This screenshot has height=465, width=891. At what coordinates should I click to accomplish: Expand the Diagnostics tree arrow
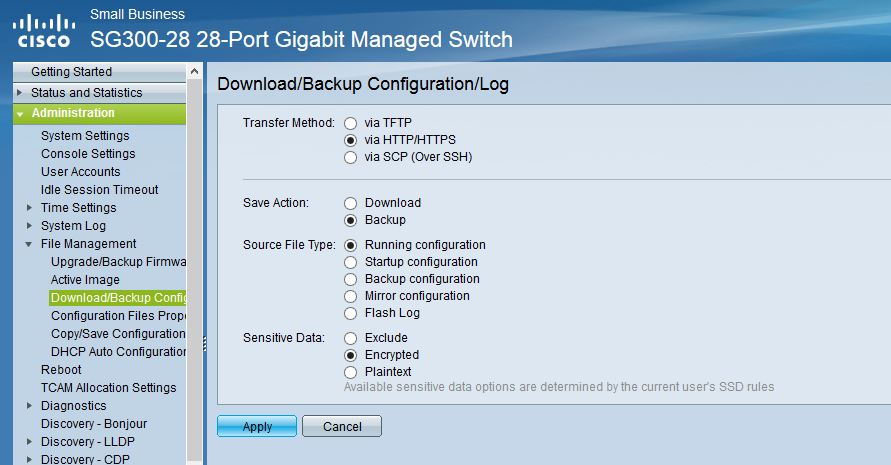click(x=29, y=406)
